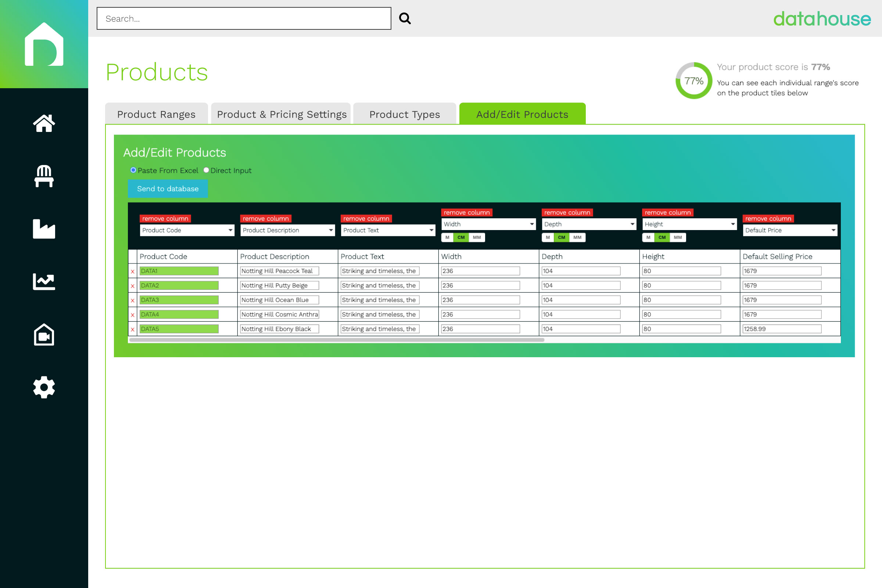Open the Depth column dropdown
Viewport: 882px width, 588px height.
point(589,224)
